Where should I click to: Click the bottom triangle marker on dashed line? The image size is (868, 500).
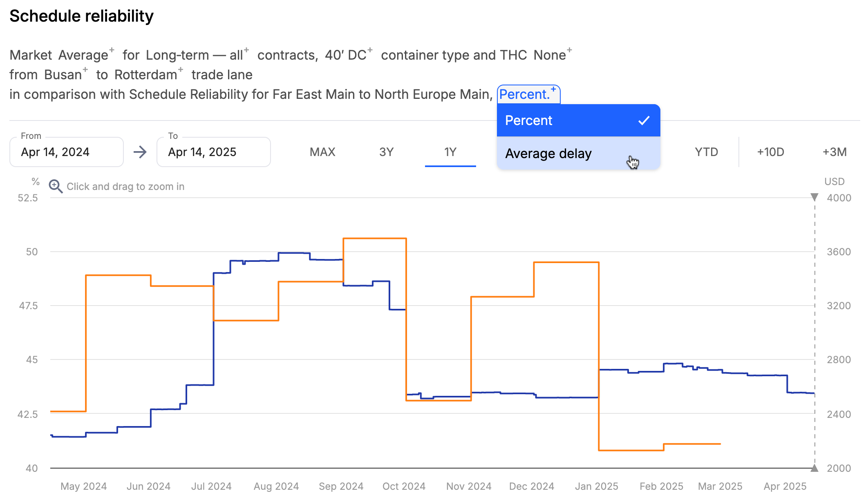click(814, 468)
